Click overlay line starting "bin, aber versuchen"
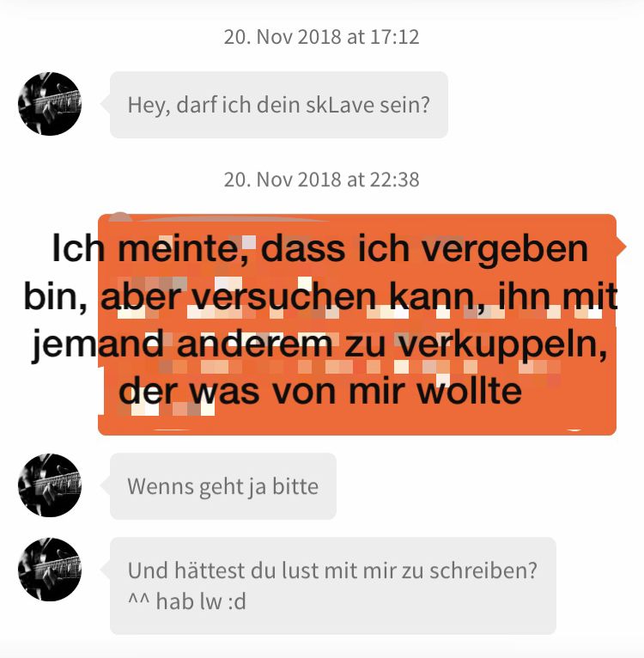Image resolution: width=644 pixels, height=658 pixels. pyautogui.click(x=320, y=296)
